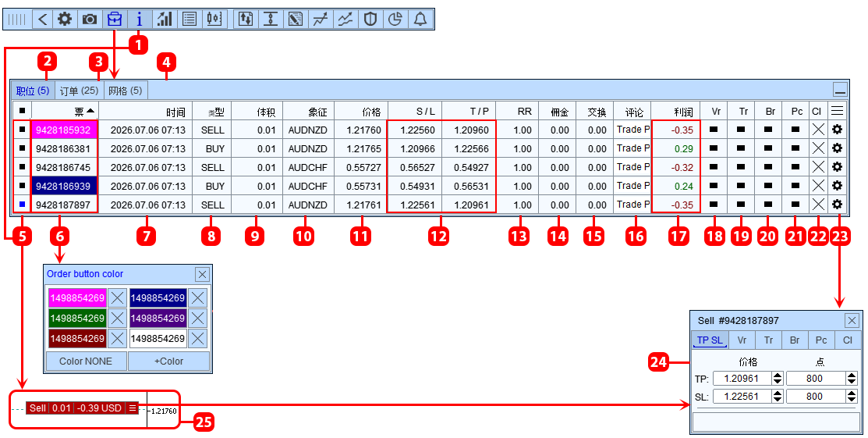Select row checkbox for ticket 9428185932

tap(22, 130)
